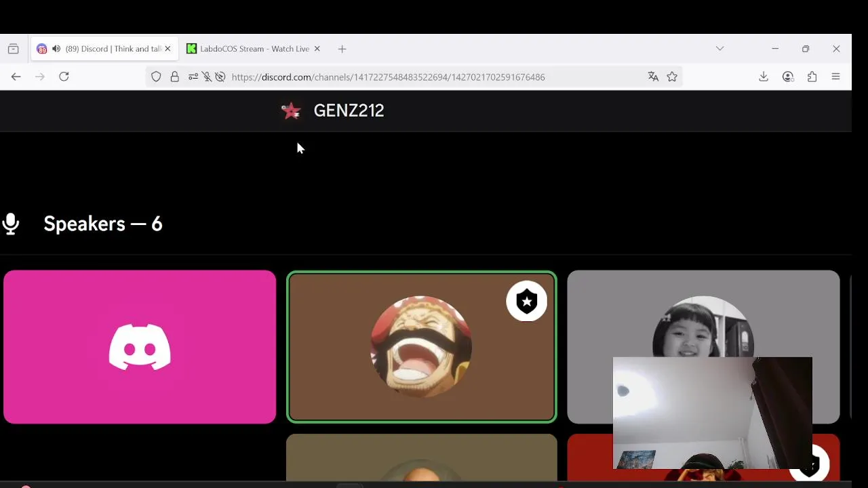Switch to the LabdoCOS Stream tab
The image size is (868, 488).
(x=253, y=49)
